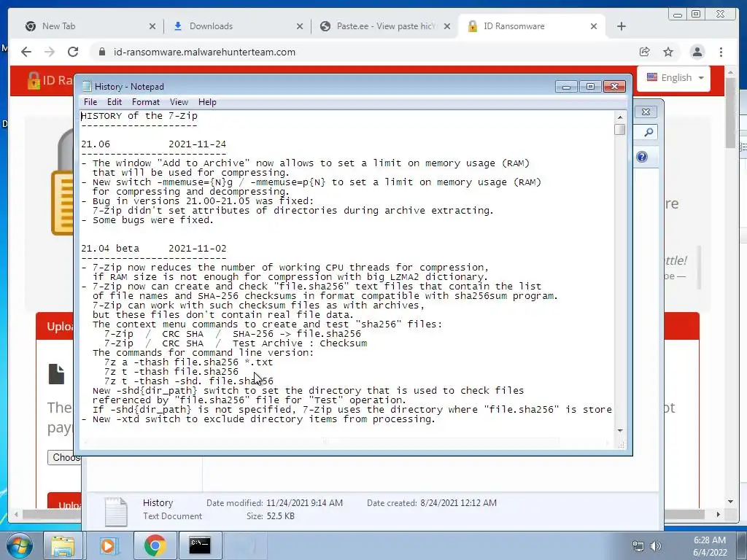Open File Explorer from the taskbar
Image resolution: width=747 pixels, height=560 pixels.
click(63, 545)
